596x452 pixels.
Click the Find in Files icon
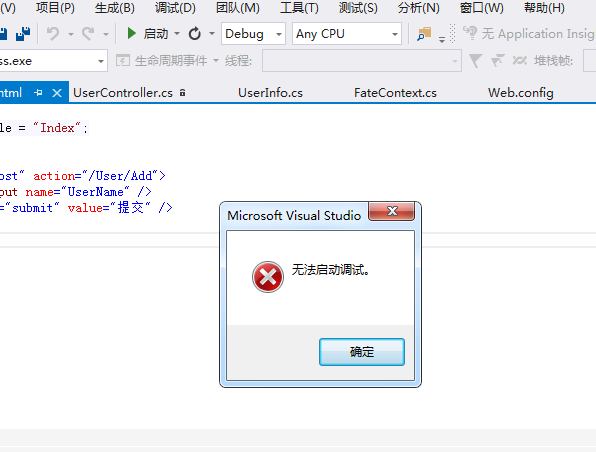tap(424, 34)
